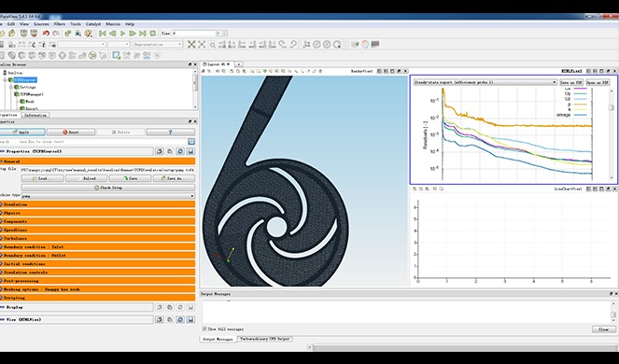Click the Zoom to box magnifier icon
The height and width of the screenshot is (364, 619).
coord(212,45)
